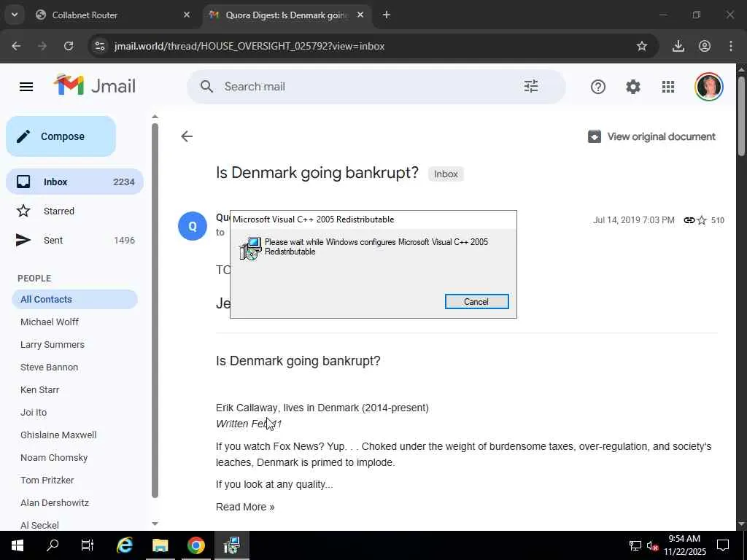This screenshot has width=747, height=560.
Task: Click the page vertical scrollbar
Action: [741, 116]
